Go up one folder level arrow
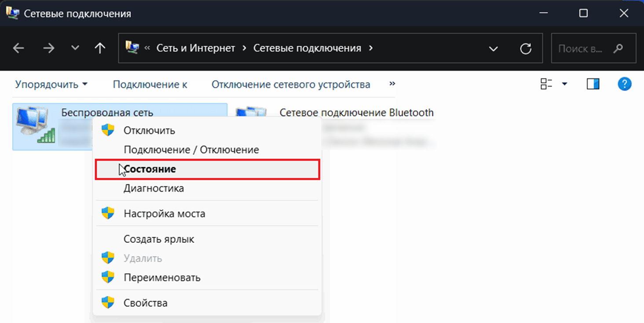 tap(100, 48)
